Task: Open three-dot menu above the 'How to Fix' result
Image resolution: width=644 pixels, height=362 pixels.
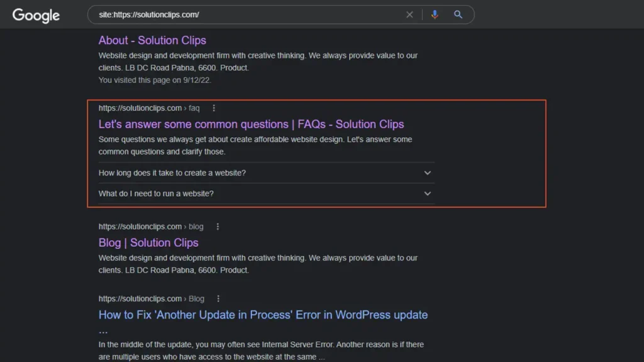Action: [218, 299]
